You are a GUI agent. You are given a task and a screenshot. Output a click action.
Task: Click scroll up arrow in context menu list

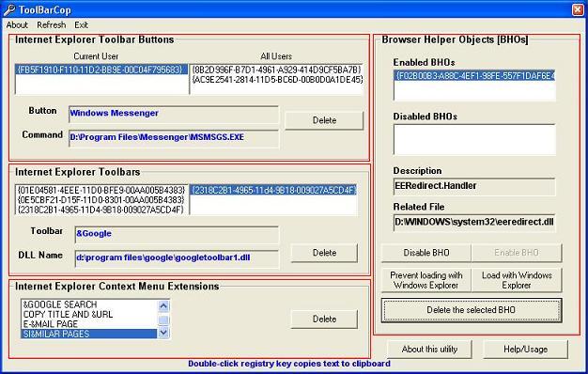click(163, 306)
